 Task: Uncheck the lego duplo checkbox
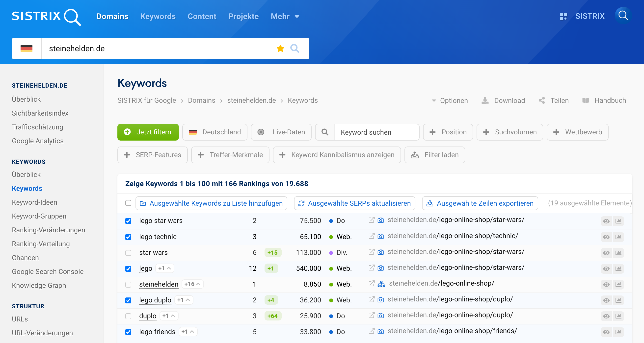pos(128,300)
